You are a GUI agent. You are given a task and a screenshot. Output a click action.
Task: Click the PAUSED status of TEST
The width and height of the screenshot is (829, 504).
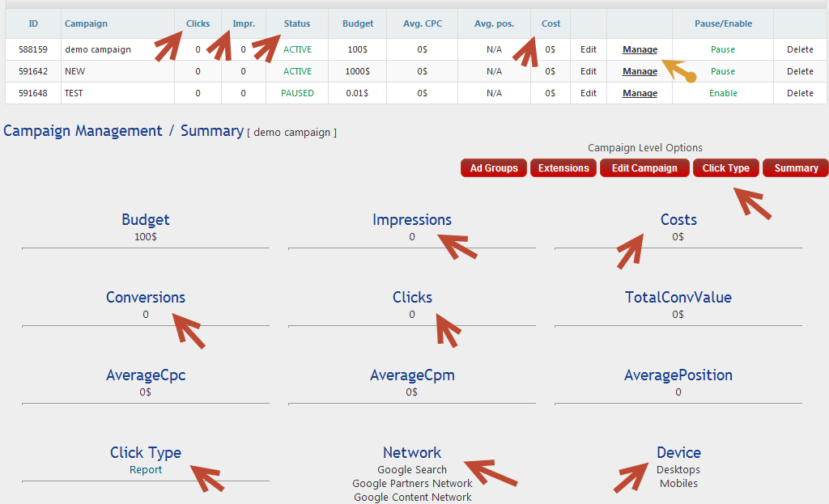pos(297,93)
